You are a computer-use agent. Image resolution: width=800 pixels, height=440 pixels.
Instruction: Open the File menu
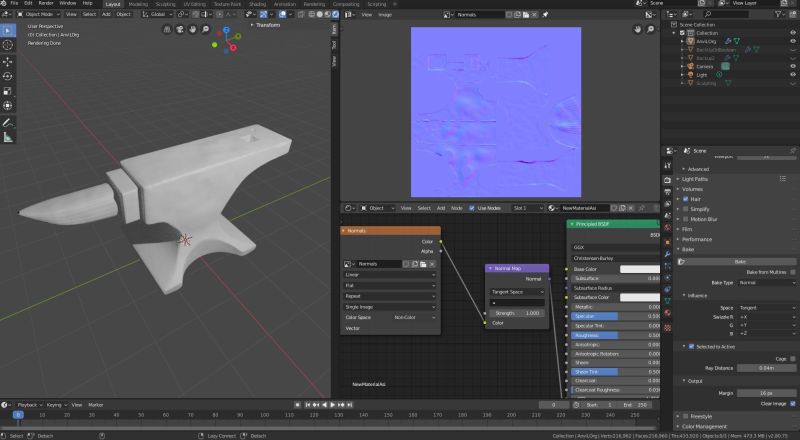(x=14, y=3)
